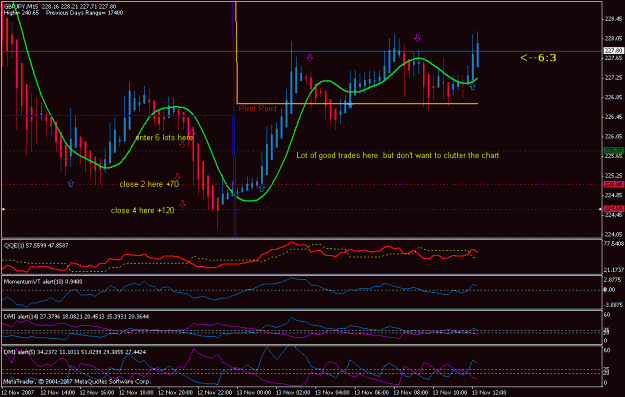Select the orange Pivot Point horizontal line
The height and width of the screenshot is (397, 625).
pos(357,104)
